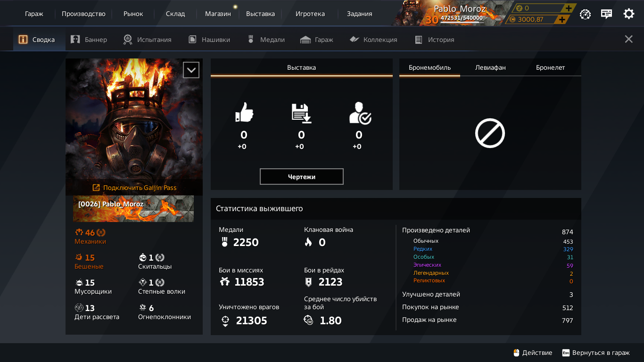Viewport: 644px width, 362px height.
Task: Switch to the Сводка tab
Action: pos(39,40)
